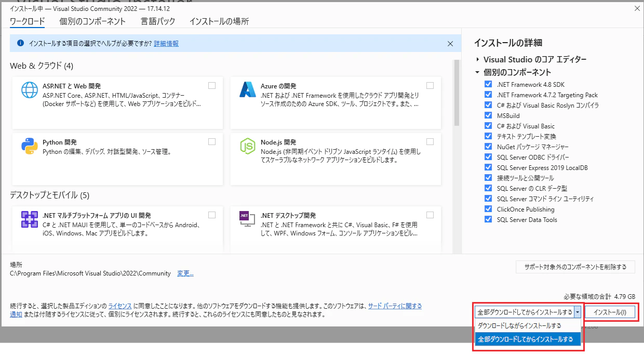Open the 詳細情報 link
The width and height of the screenshot is (644, 354).
click(x=166, y=44)
